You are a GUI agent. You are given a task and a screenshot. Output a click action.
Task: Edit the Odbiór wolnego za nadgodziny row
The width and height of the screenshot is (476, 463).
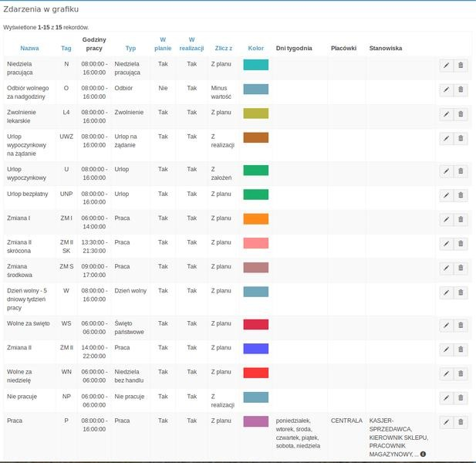446,90
